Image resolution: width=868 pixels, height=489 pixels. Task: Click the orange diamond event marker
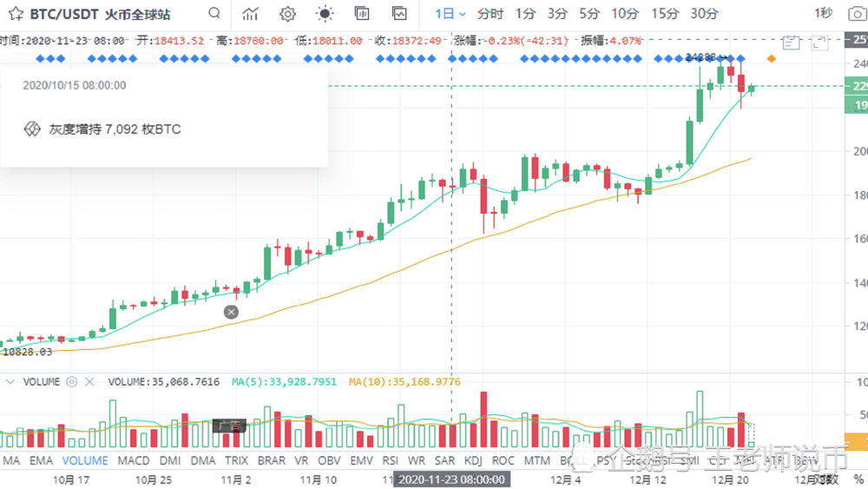click(x=771, y=58)
